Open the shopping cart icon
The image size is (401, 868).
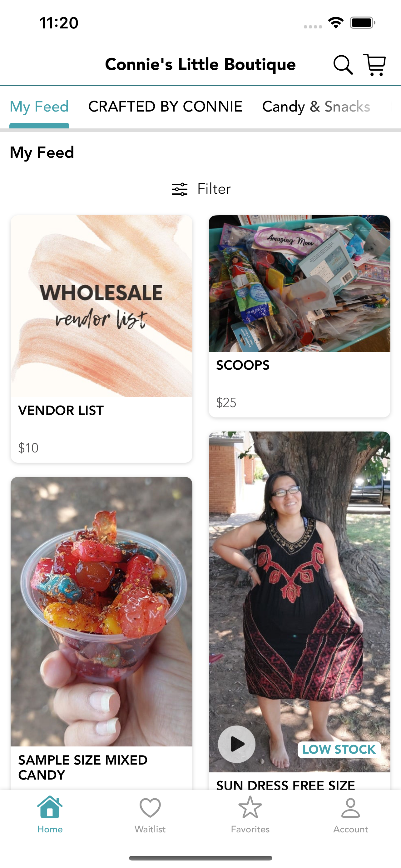374,65
